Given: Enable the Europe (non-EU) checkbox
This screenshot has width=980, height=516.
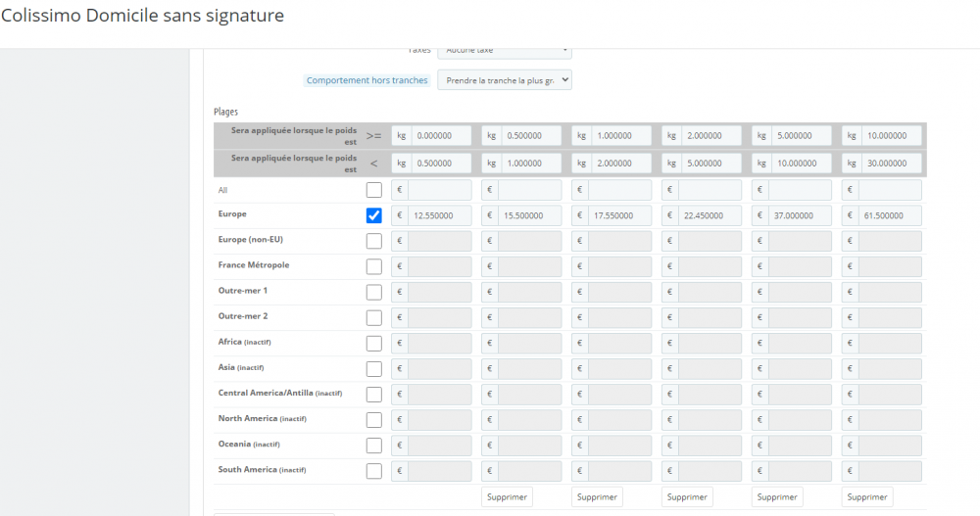Looking at the screenshot, I should pyautogui.click(x=373, y=241).
